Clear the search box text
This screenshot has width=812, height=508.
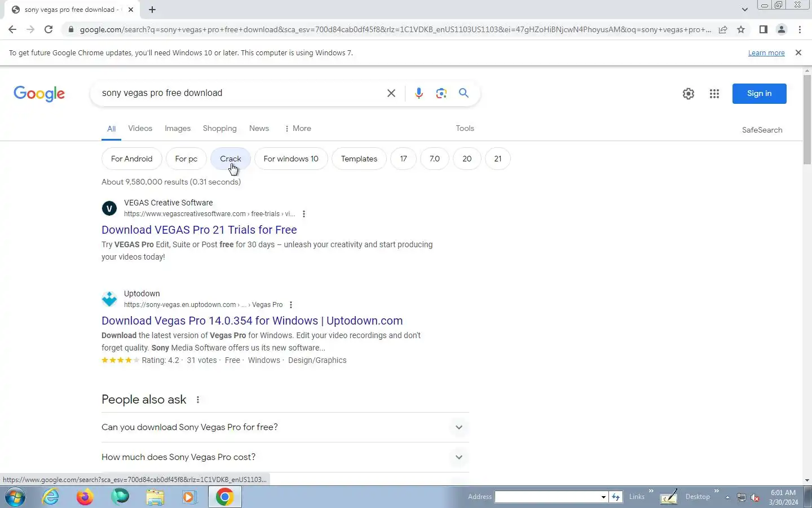(x=391, y=93)
